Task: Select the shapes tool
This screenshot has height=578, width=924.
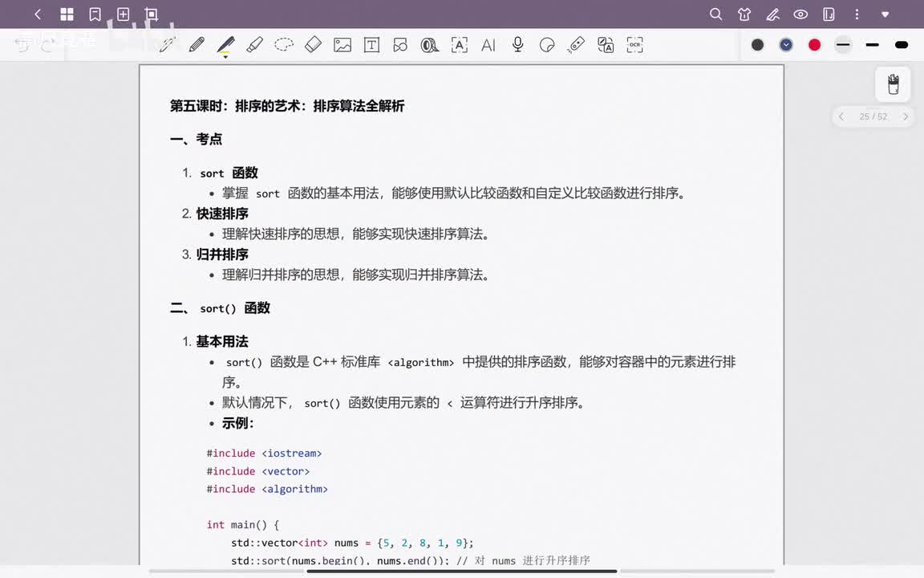Action: tap(401, 45)
